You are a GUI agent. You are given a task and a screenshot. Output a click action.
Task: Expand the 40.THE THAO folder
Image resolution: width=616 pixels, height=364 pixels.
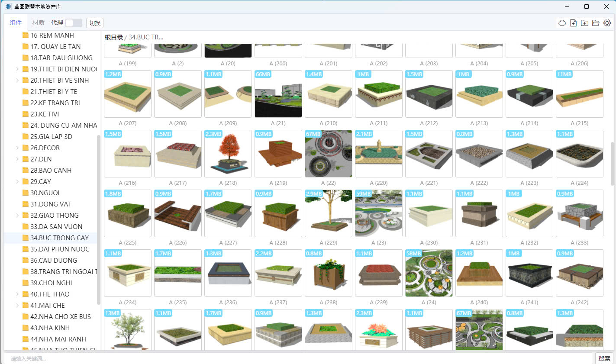17,294
